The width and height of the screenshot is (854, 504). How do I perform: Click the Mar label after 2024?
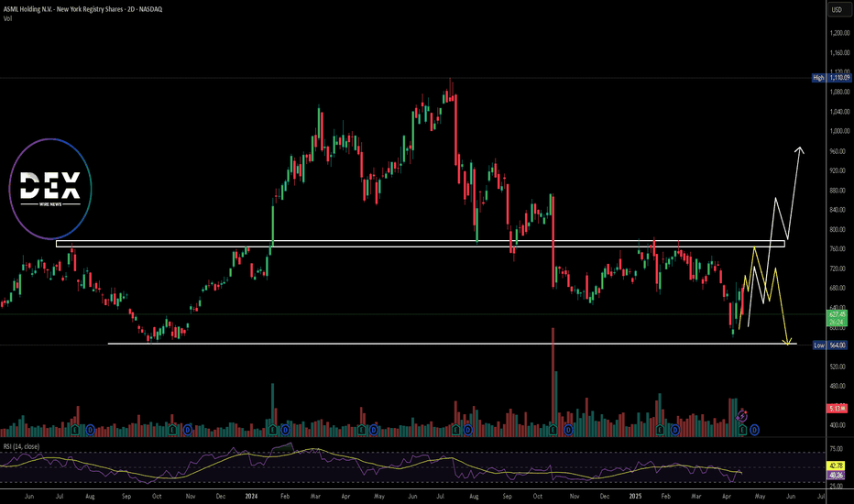[315, 497]
